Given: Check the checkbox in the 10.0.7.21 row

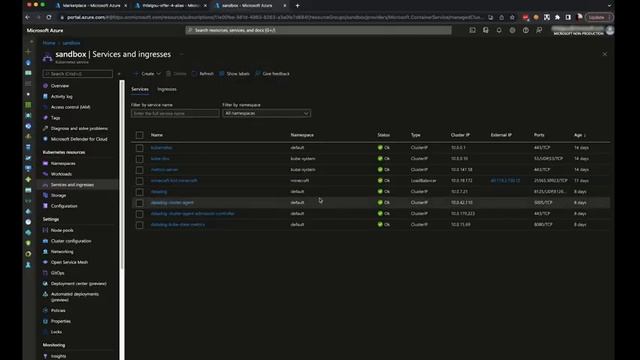Looking at the screenshot, I should coord(140,192).
